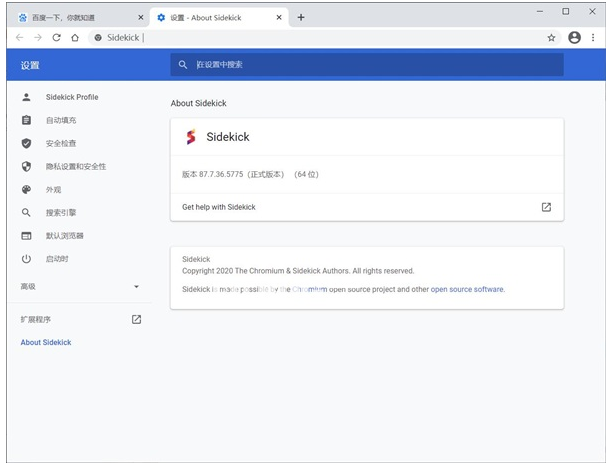Select the 设置 - About Sidekick tab
Screen dimensions: 615x468
tap(219, 18)
